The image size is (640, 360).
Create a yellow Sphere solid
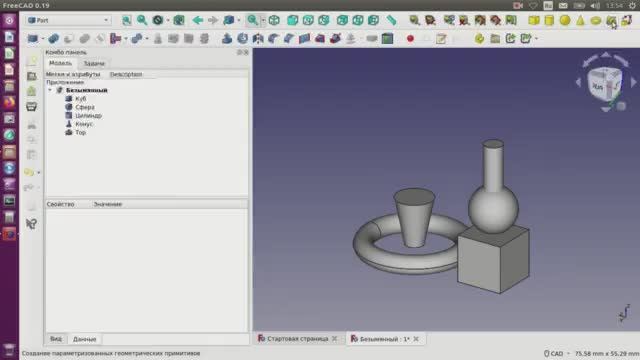coord(565,20)
